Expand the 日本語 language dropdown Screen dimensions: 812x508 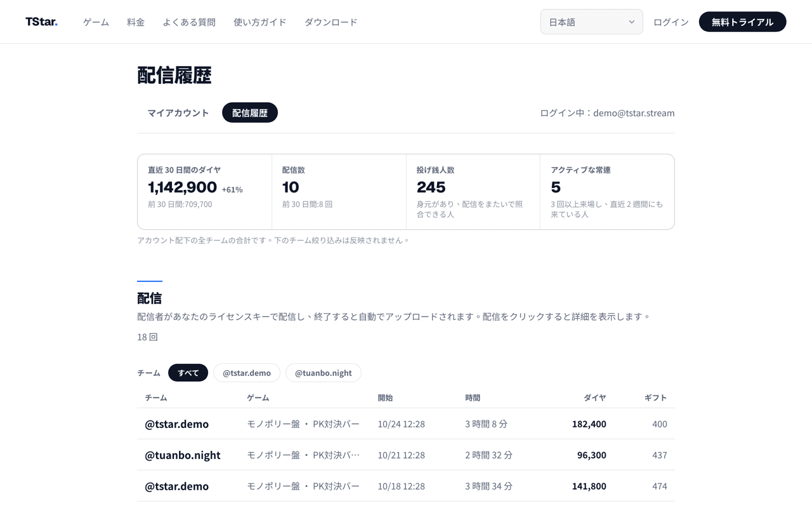[x=591, y=22]
